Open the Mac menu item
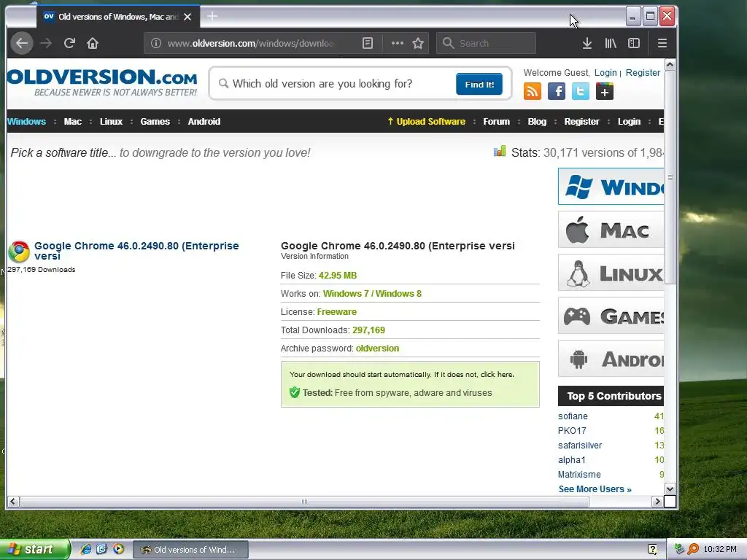 pyautogui.click(x=72, y=122)
